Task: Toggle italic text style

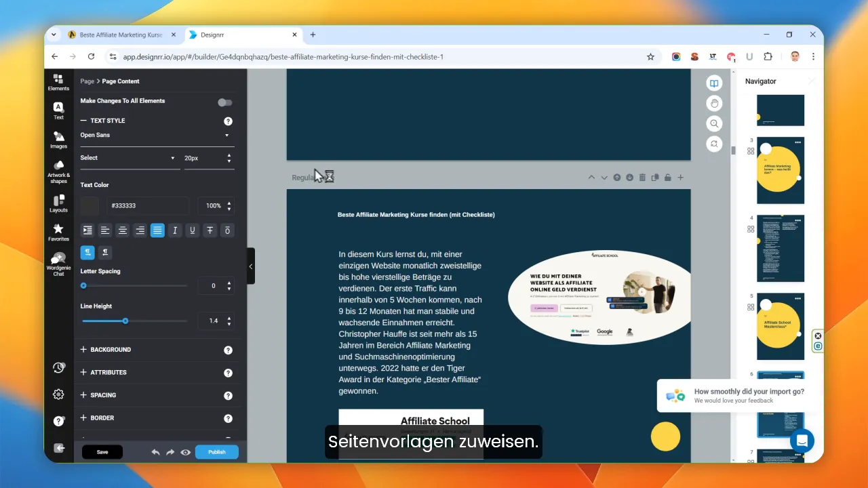Action: 175,230
